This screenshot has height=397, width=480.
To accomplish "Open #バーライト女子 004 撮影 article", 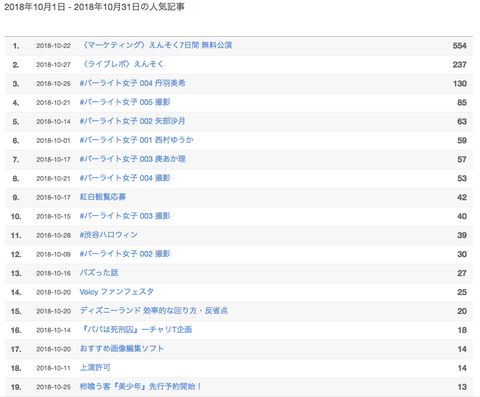I will [x=125, y=178].
